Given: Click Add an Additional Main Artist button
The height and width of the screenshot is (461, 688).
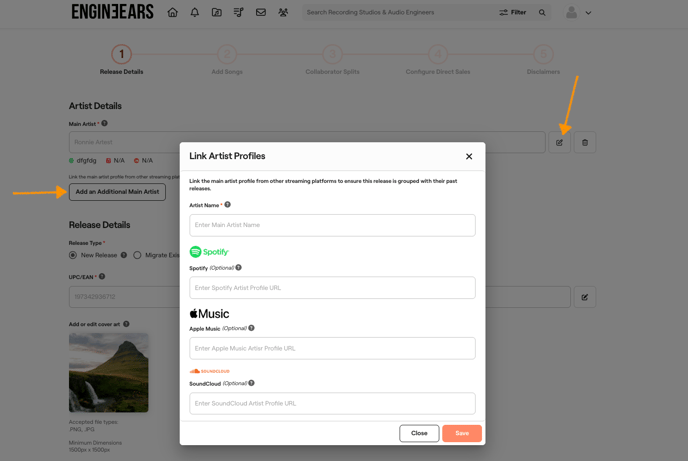Looking at the screenshot, I should coord(117,192).
